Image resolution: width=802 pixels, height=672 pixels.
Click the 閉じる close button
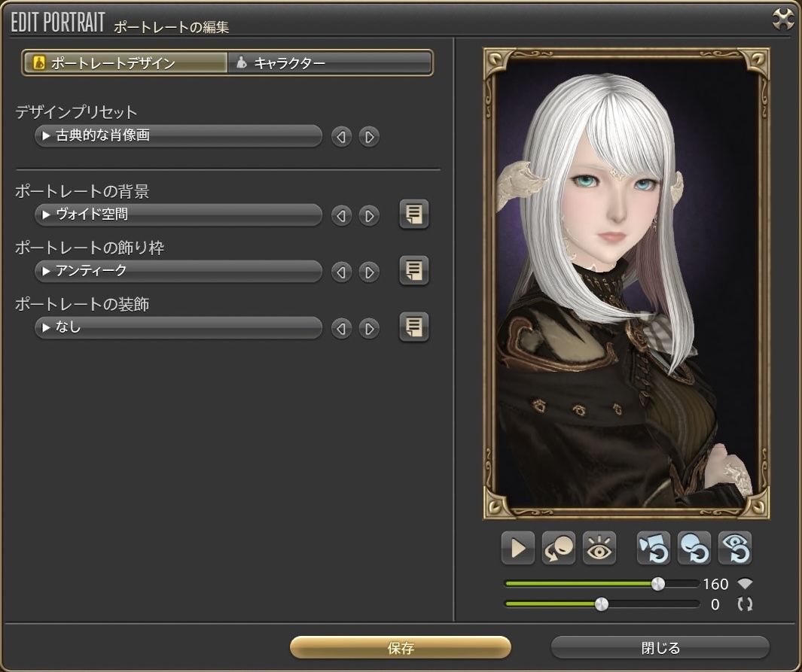(660, 648)
